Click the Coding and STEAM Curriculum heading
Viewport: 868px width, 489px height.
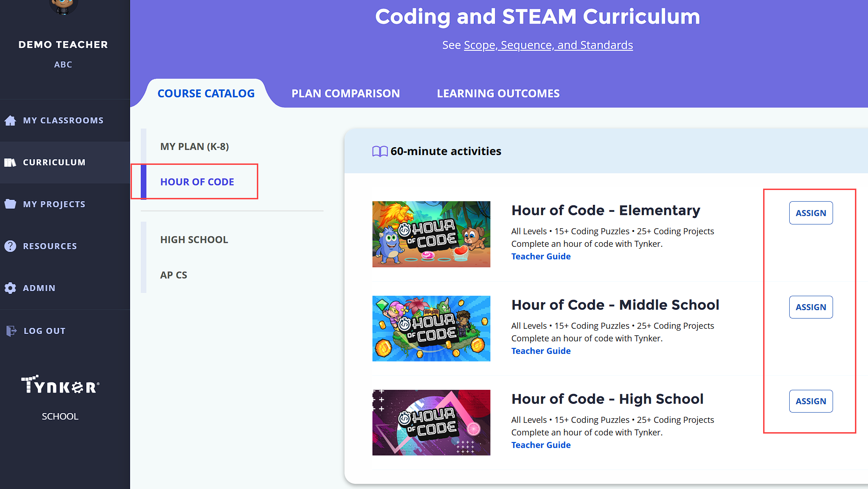pos(537,17)
